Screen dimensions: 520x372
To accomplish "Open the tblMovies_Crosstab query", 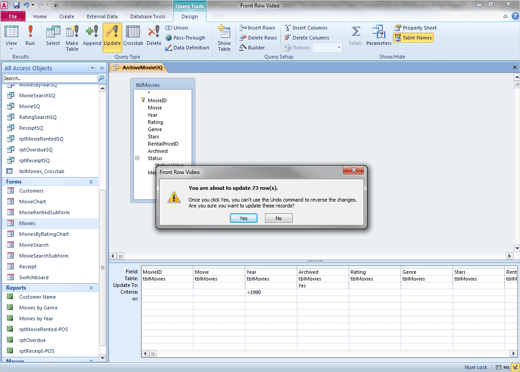I will tap(41, 171).
